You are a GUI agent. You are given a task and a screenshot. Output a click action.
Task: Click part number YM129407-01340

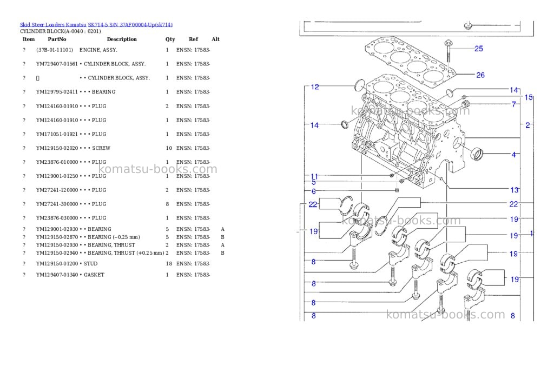(x=57, y=275)
